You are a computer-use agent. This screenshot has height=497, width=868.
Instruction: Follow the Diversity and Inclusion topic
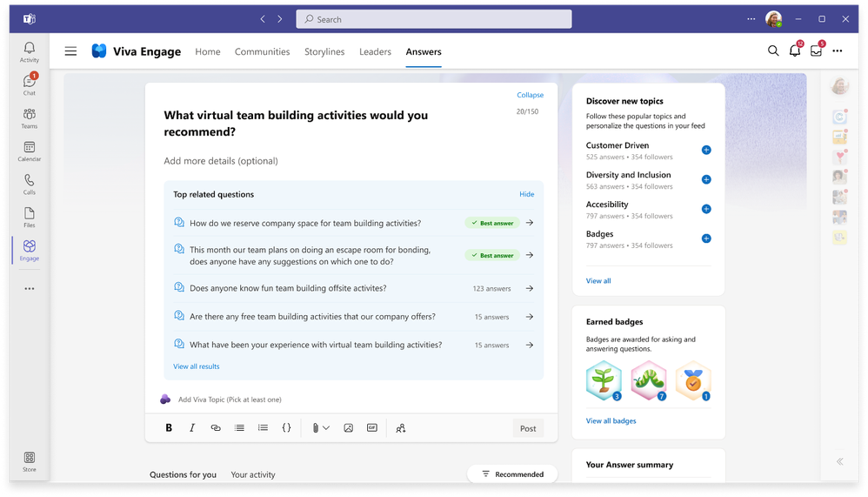706,179
